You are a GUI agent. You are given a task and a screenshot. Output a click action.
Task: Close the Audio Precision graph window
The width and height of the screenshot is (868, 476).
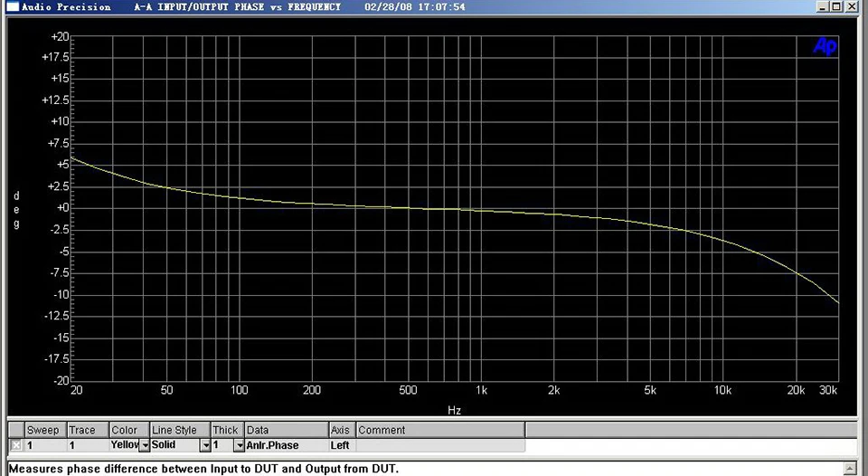click(850, 6)
